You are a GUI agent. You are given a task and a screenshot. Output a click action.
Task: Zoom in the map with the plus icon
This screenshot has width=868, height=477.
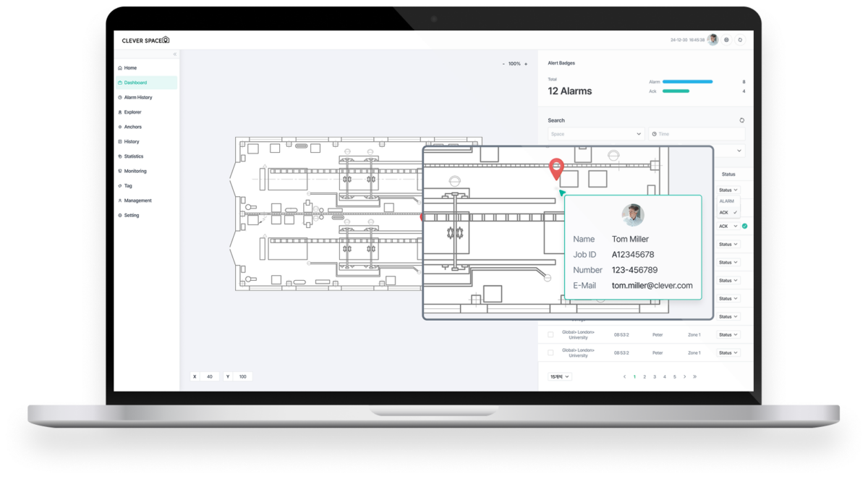526,64
